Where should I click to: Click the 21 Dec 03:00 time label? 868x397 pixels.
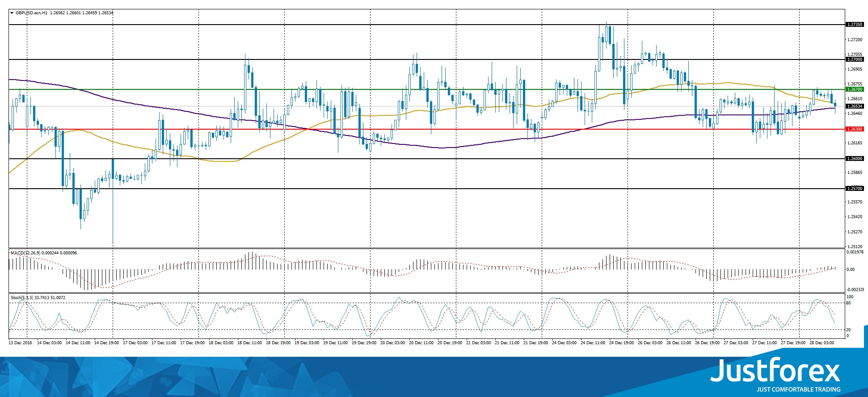pyautogui.click(x=478, y=343)
